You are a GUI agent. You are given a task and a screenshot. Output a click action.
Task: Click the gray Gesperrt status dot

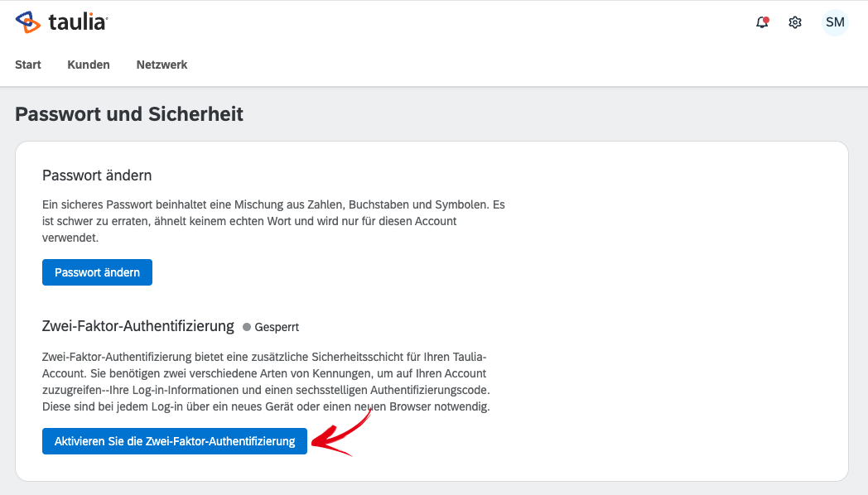pyautogui.click(x=247, y=327)
